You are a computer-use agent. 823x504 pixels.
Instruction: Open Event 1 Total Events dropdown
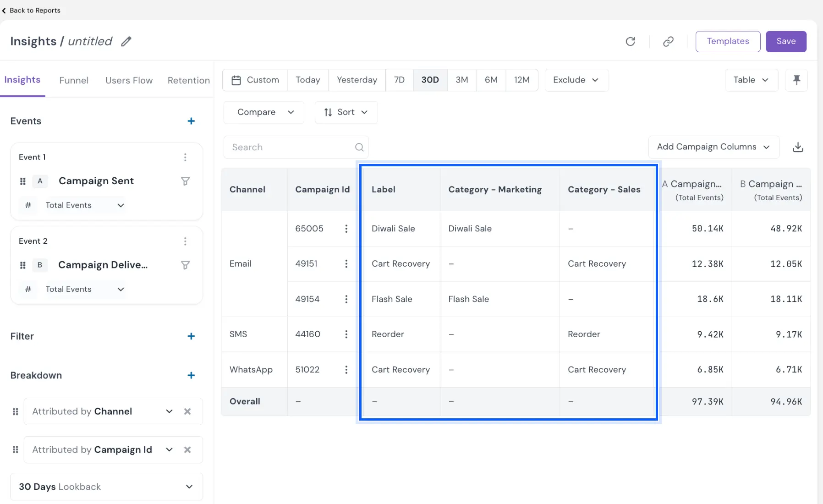85,205
